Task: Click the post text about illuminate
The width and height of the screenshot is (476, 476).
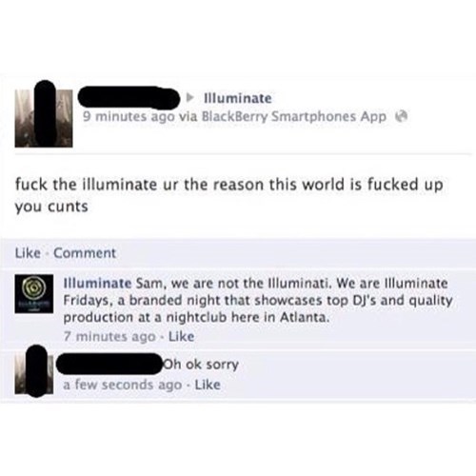Action: (228, 195)
